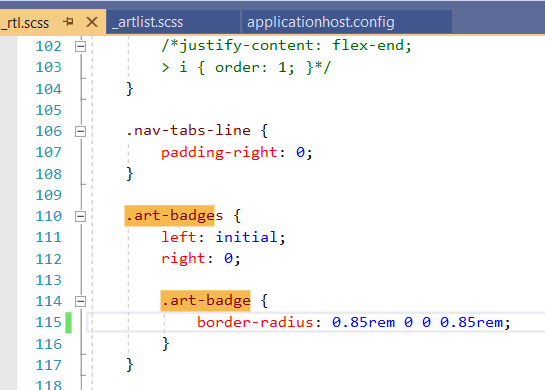Place cursor in '/*justify-content: flex-end;' comment
The width and height of the screenshot is (545, 390).
tap(286, 46)
